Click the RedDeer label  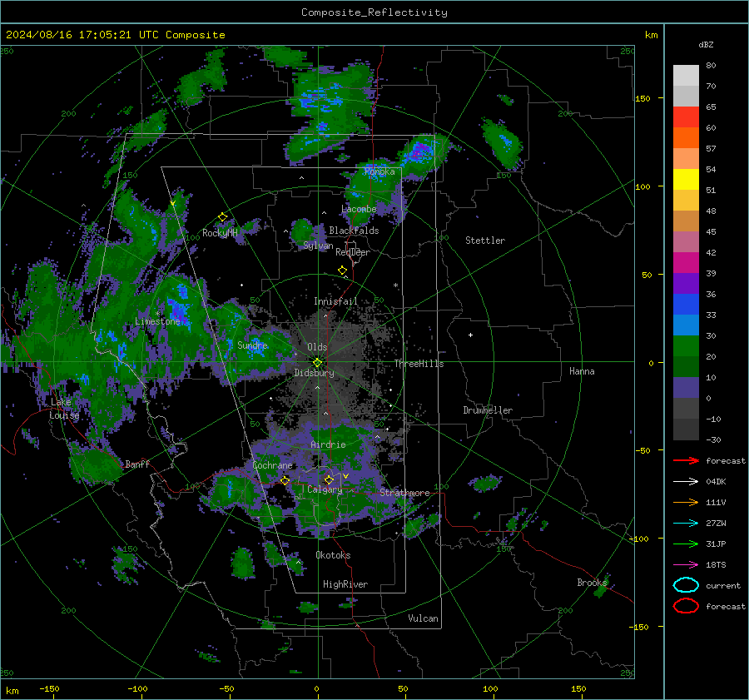pyautogui.click(x=353, y=252)
